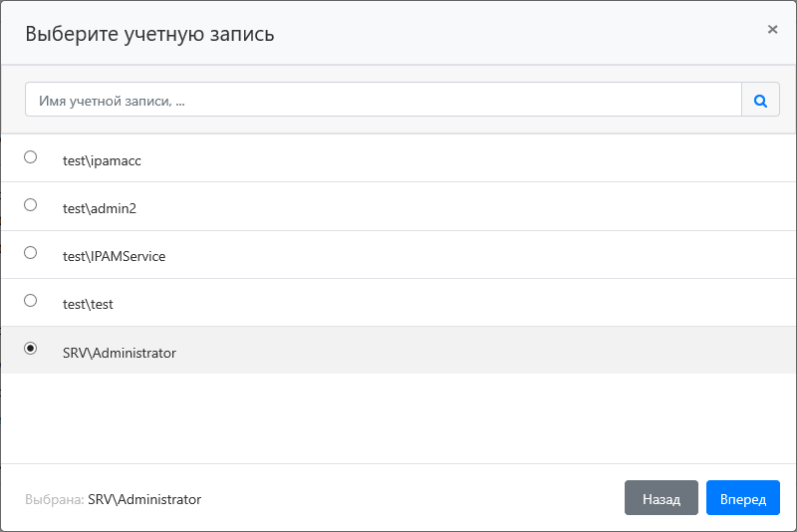Click the magnifier search icon button
The image size is (797, 532).
click(x=760, y=100)
